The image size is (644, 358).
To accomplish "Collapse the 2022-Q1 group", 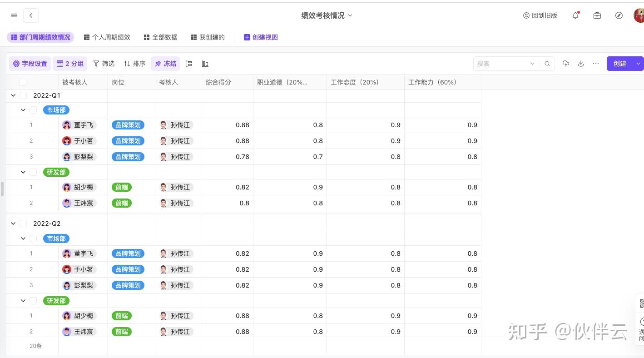I will 13,95.
